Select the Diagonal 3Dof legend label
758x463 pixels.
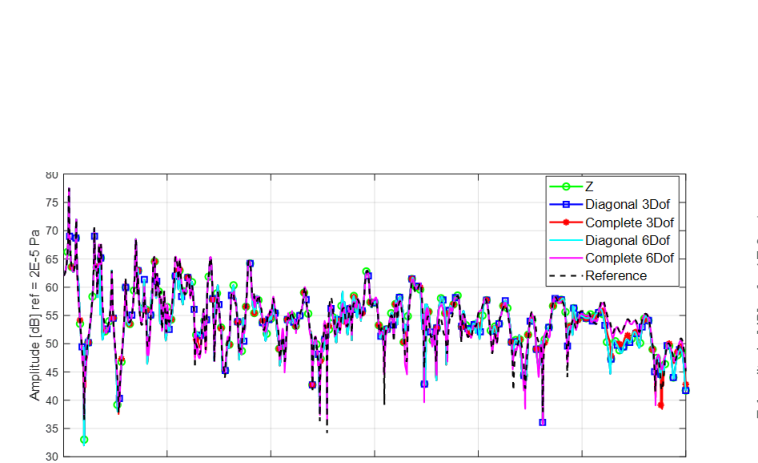pyautogui.click(x=629, y=205)
